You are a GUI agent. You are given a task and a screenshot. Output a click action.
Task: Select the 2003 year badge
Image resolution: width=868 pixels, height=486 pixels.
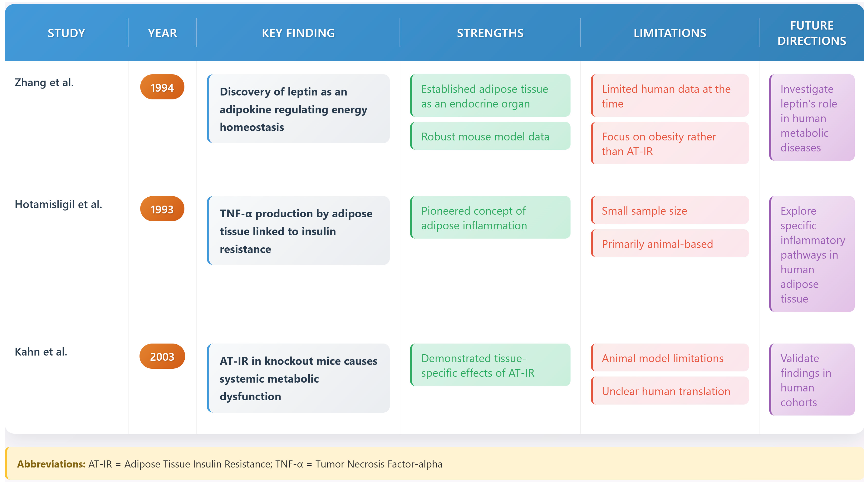click(162, 357)
